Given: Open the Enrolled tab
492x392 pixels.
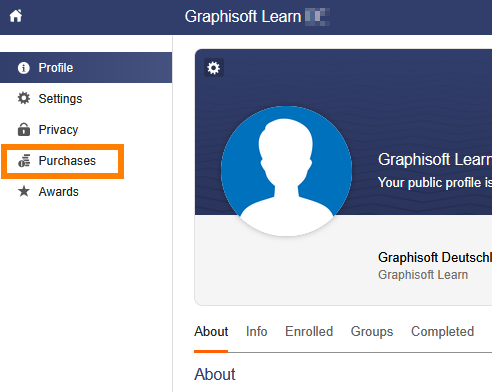Looking at the screenshot, I should point(309,331).
